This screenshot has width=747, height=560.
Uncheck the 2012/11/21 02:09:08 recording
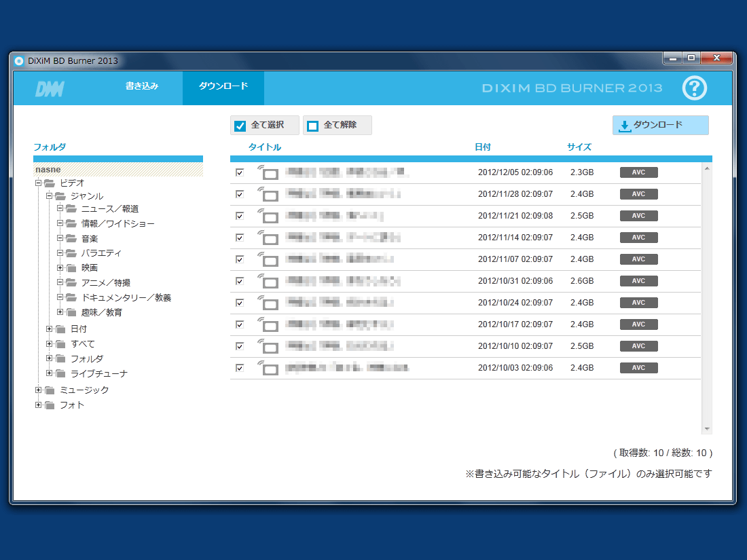click(240, 216)
